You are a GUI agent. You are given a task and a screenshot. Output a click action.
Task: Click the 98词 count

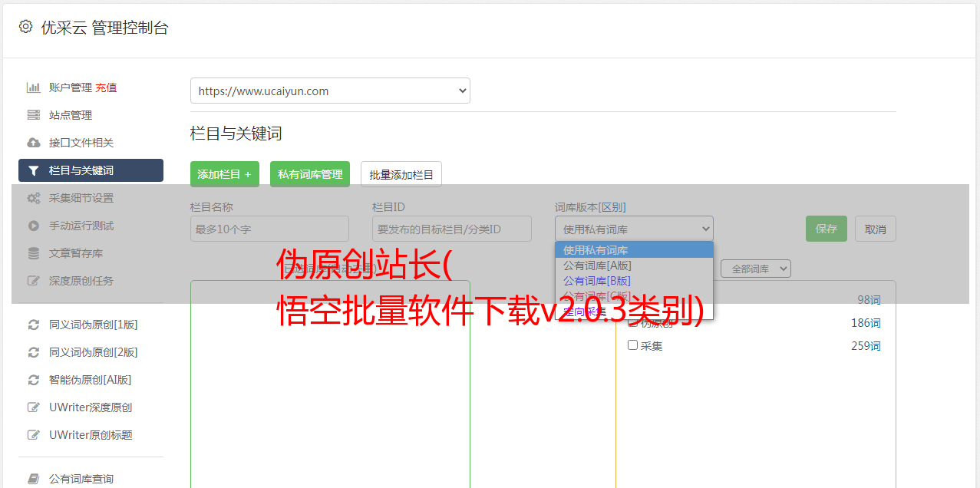(x=869, y=300)
